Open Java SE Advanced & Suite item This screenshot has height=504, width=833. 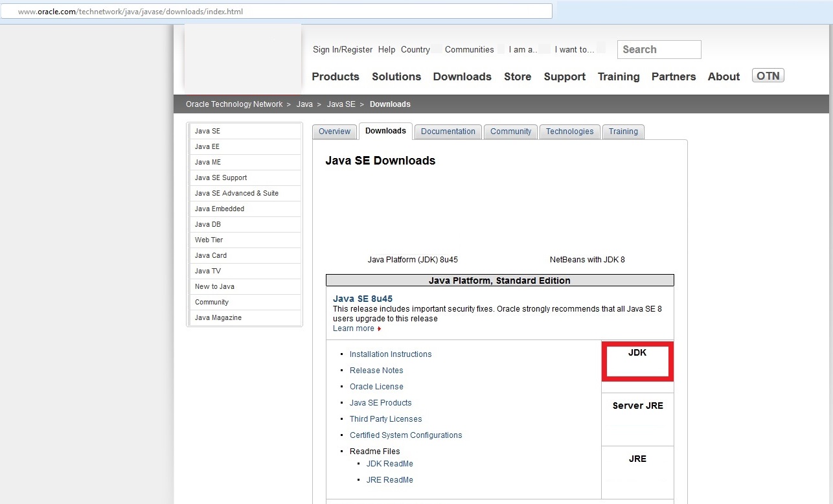coord(246,193)
